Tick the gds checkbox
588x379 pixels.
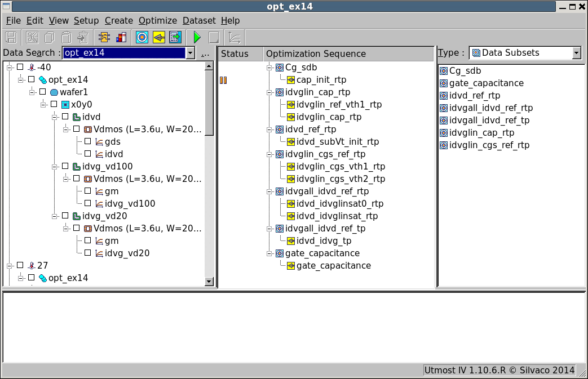[x=88, y=141]
